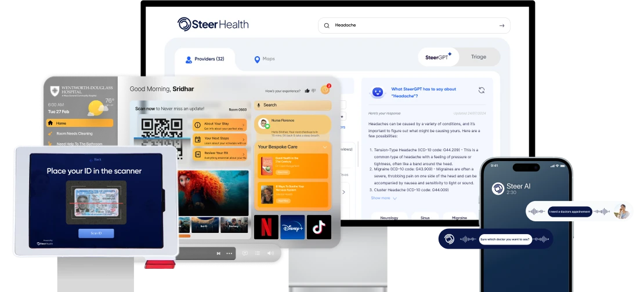This screenshot has height=292, width=644.
Task: Click the "I need a doctors appointment" bubble
Action: [x=570, y=211]
